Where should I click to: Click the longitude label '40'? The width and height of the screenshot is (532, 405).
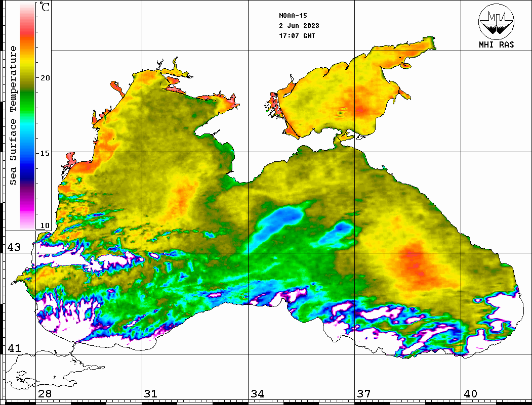tap(470, 394)
